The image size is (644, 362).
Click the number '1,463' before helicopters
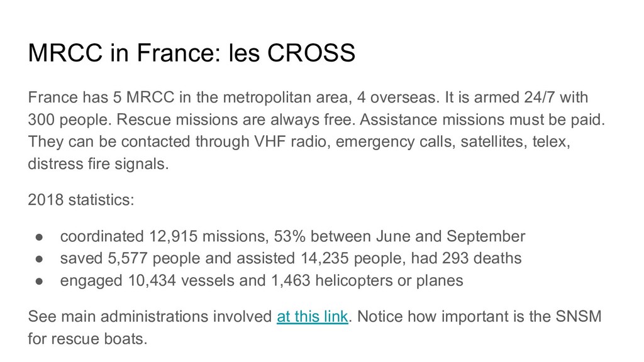[291, 280]
